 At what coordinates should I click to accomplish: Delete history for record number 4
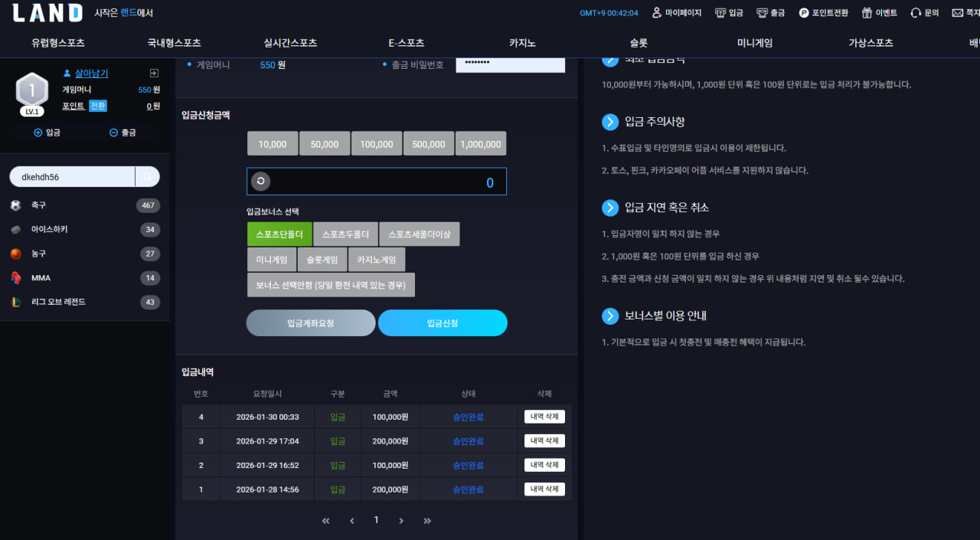[x=544, y=417]
